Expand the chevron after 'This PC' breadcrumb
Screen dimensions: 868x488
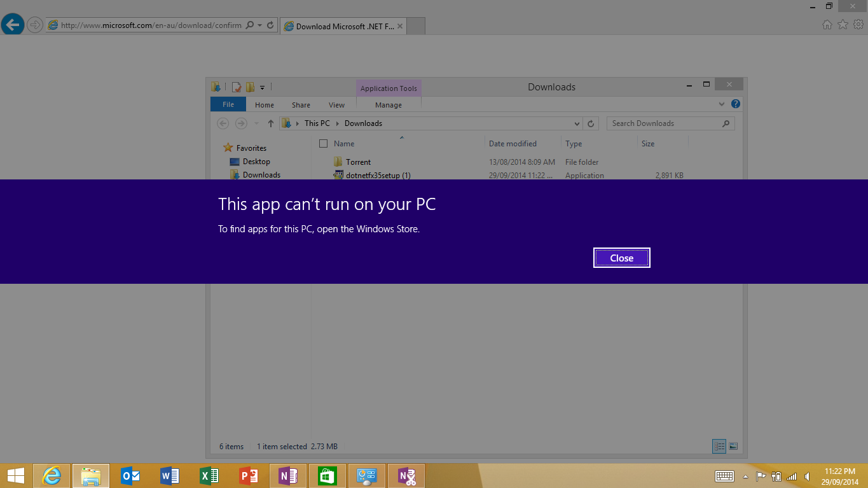point(338,123)
